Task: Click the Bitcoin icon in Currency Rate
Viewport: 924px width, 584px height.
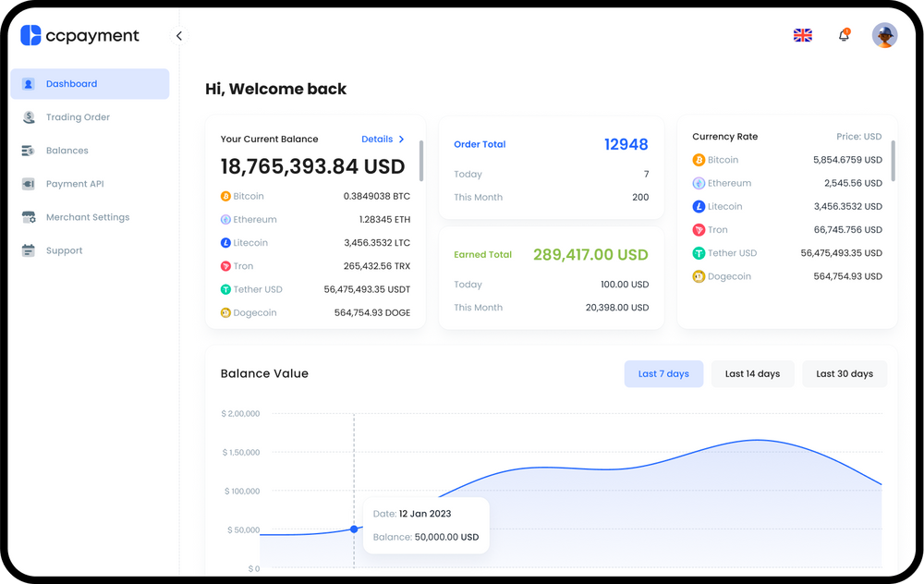Action: [699, 160]
